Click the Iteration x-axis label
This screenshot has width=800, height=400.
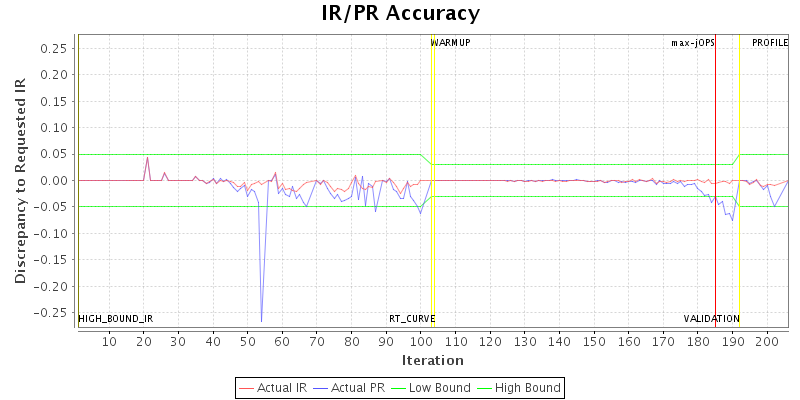432,360
